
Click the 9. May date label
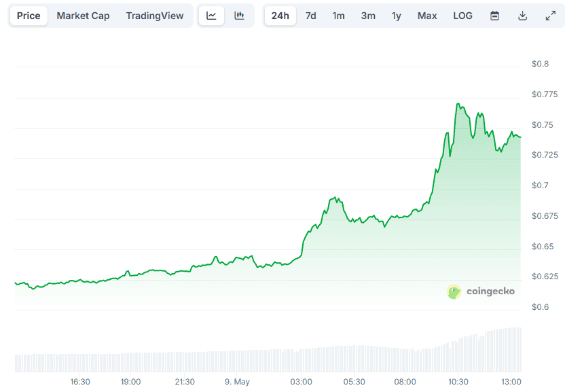coord(237,382)
